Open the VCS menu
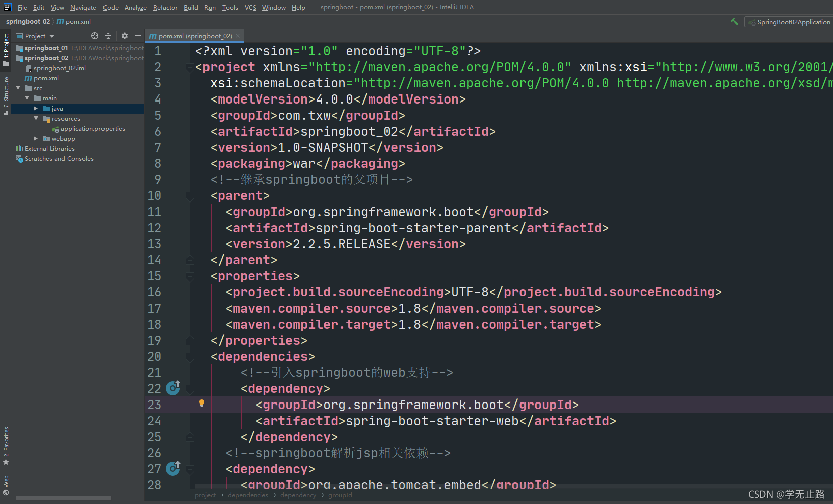Viewport: 833px width, 504px height. click(250, 8)
